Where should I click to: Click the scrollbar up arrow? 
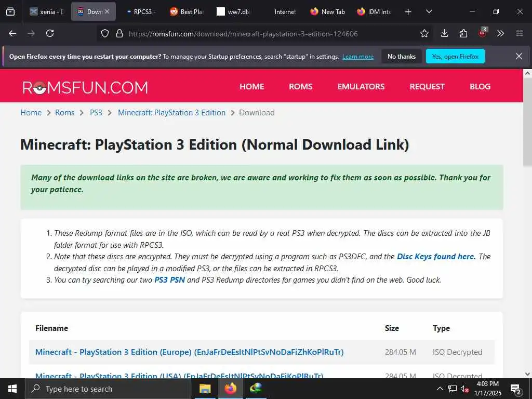coord(527,73)
